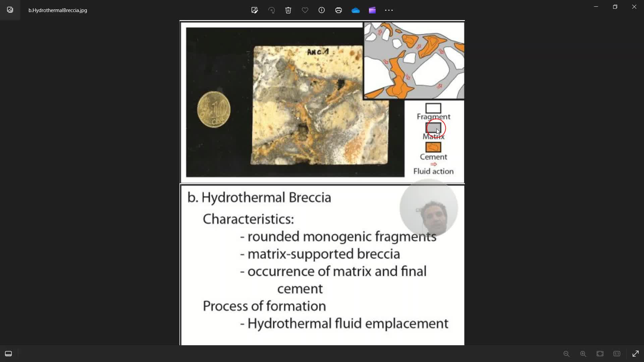Image resolution: width=644 pixels, height=362 pixels.
Task: Enter full screen view
Action: pyautogui.click(x=635, y=354)
